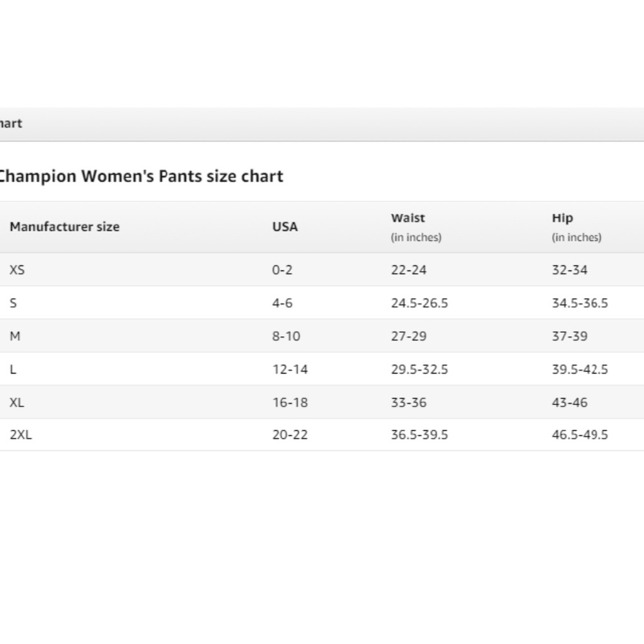The image size is (644, 644).
Task: Click the M size row label
Action: 15,336
